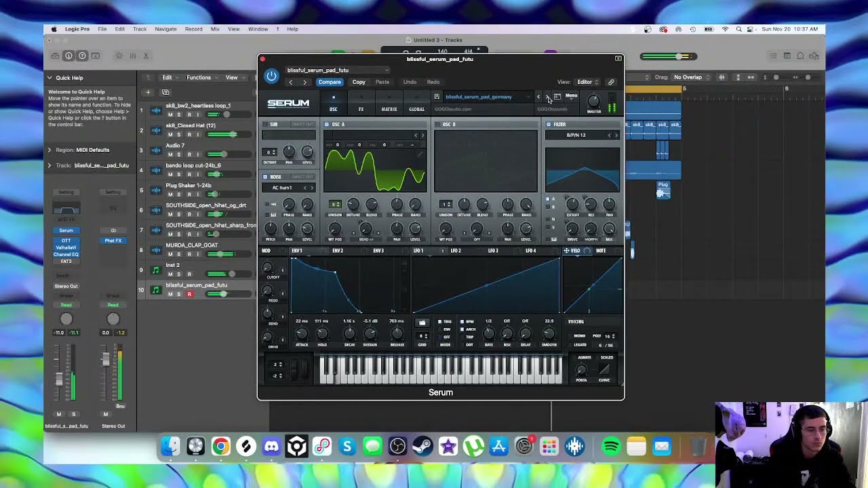Image resolution: width=868 pixels, height=488 pixels.
Task: Enable the SUB oscillator
Action: click(265, 125)
